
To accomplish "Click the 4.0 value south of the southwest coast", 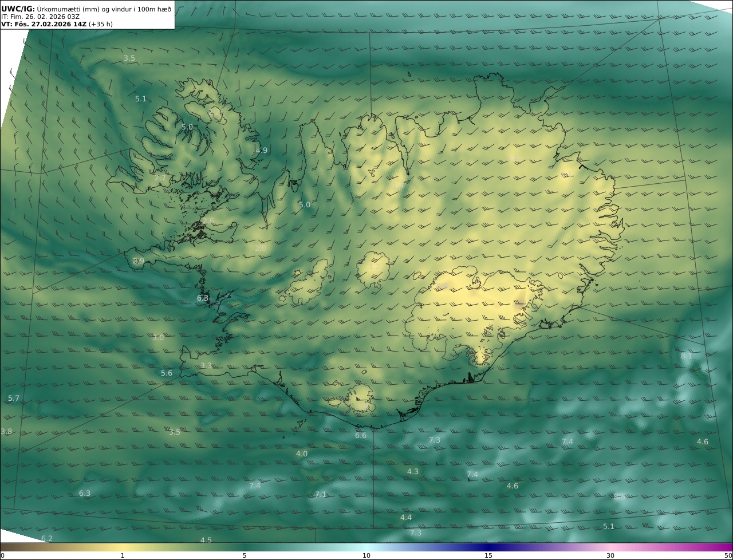I will (302, 453).
